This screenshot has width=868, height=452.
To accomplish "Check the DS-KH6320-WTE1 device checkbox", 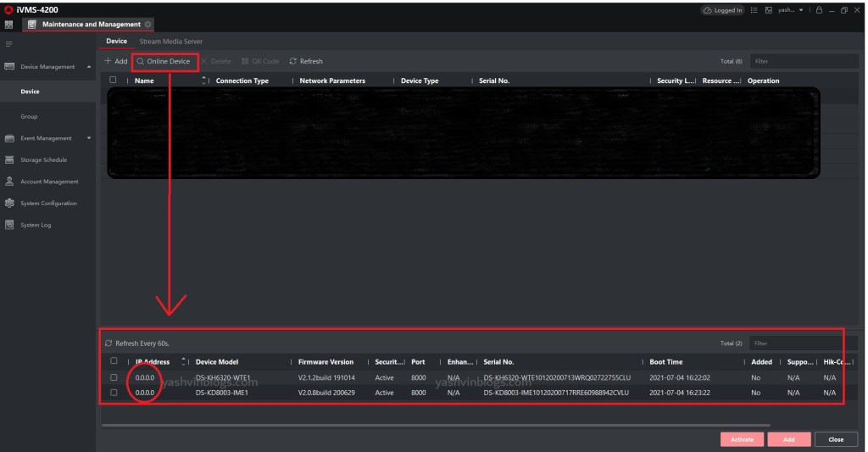I will (x=114, y=377).
